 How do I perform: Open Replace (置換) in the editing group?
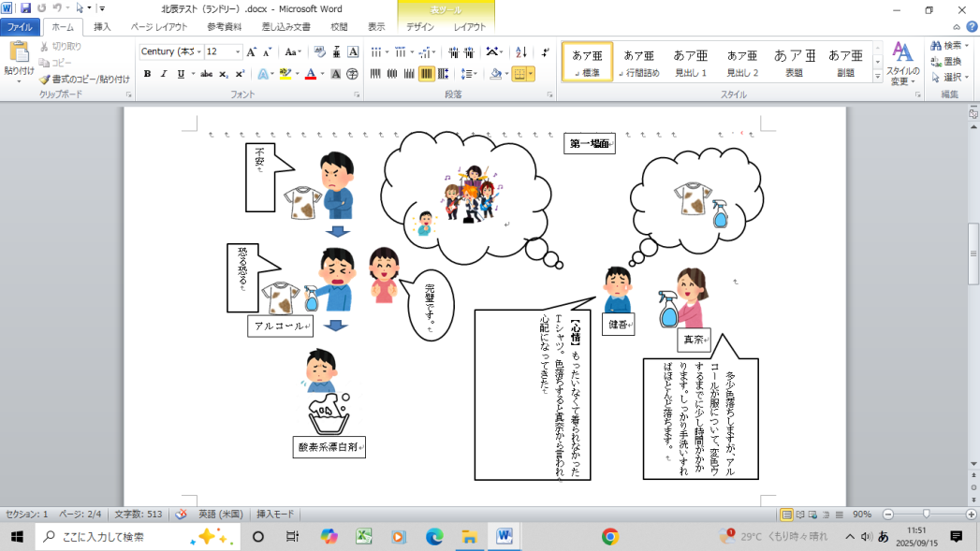tap(945, 61)
